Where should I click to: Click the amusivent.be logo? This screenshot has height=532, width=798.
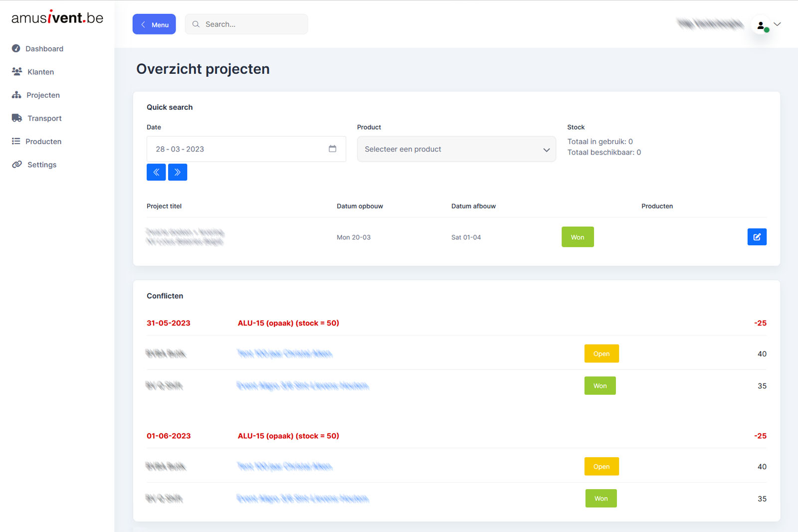(x=57, y=17)
